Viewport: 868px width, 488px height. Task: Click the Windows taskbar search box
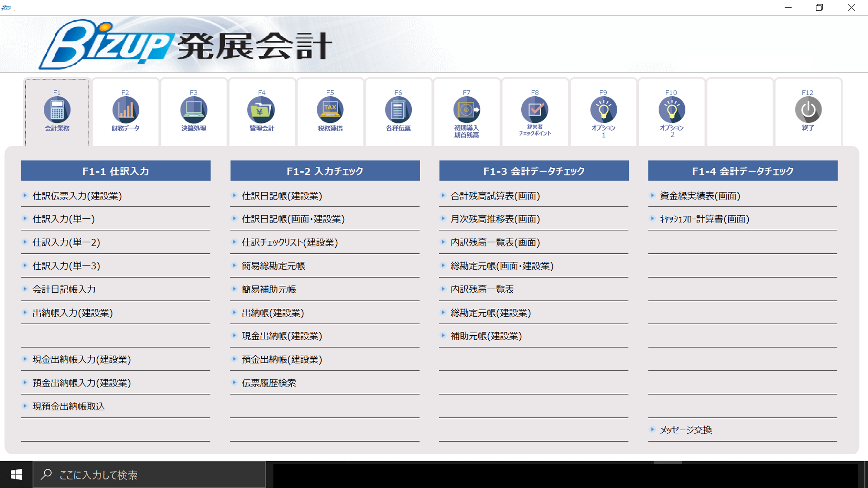pyautogui.click(x=149, y=475)
